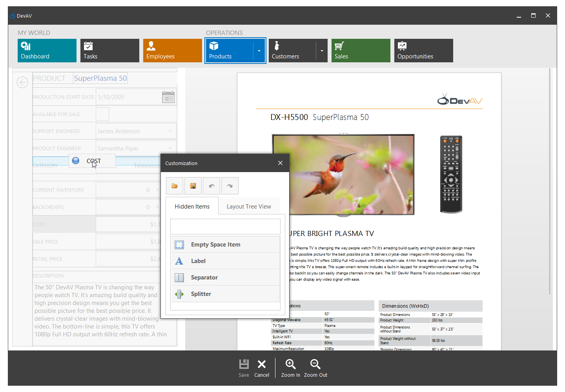
Task: Click the 'MY WORLD' section header
Action: 34,33
